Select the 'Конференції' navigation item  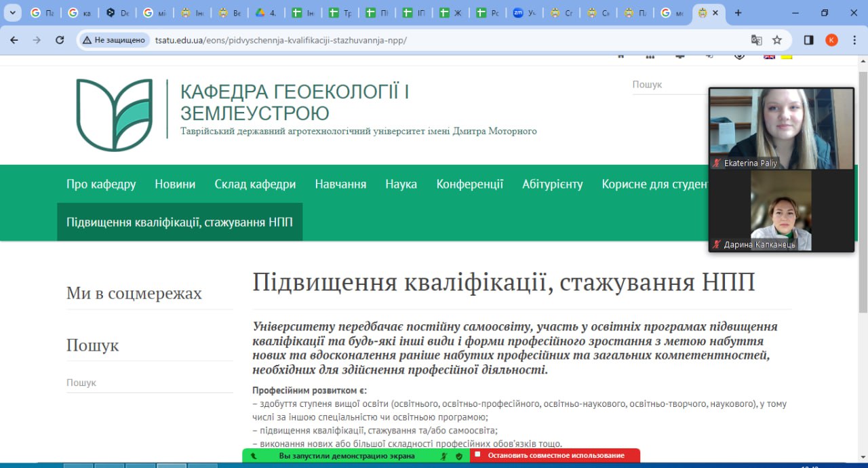coord(469,184)
